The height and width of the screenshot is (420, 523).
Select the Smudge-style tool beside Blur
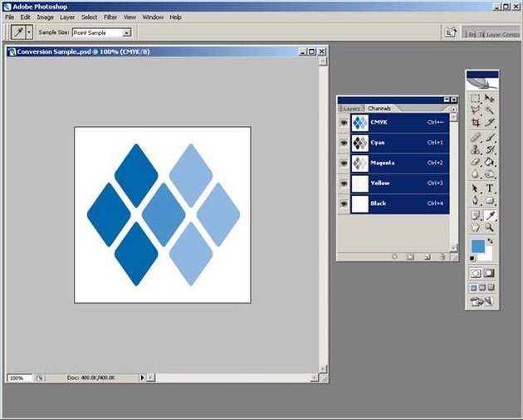pyautogui.click(x=489, y=173)
